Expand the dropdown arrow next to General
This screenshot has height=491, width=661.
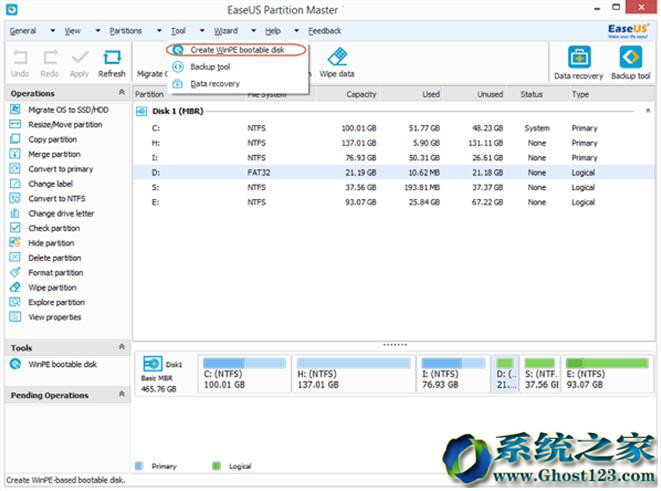tap(53, 31)
